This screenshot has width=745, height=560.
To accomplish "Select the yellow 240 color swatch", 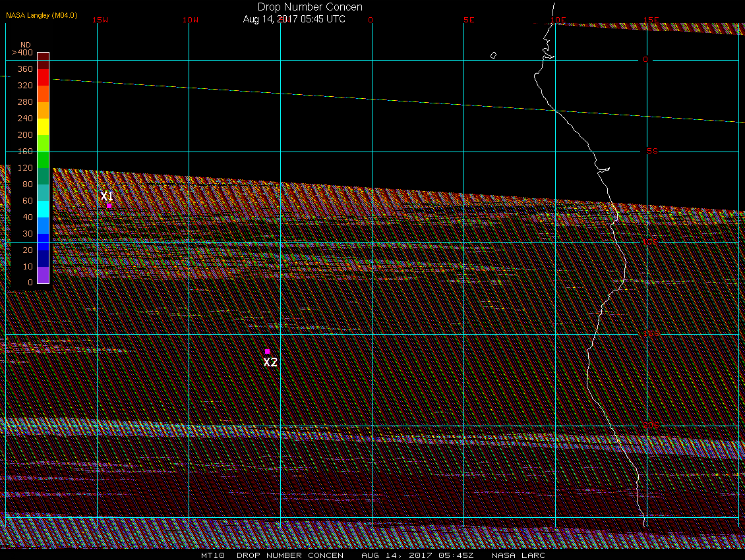I will (x=44, y=126).
